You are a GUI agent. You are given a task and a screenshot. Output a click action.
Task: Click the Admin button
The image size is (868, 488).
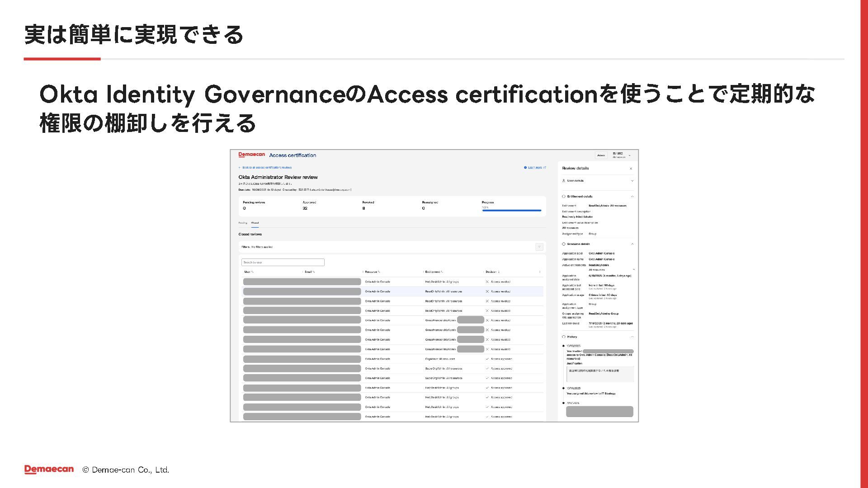(601, 155)
